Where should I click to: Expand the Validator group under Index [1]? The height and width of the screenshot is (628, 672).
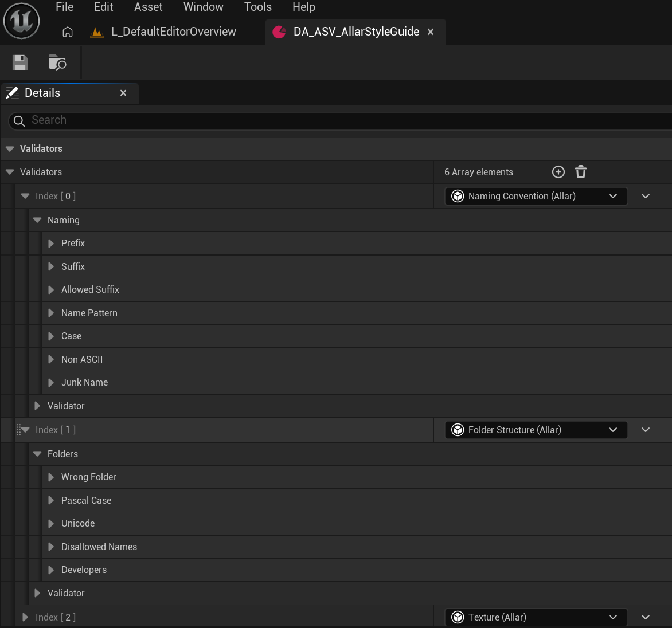tap(37, 593)
